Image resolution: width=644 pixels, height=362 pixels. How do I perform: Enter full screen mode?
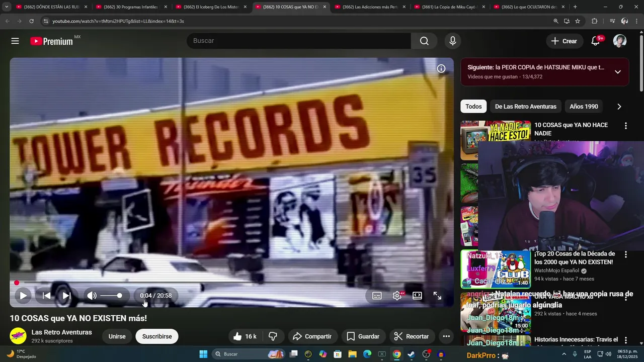(x=437, y=296)
